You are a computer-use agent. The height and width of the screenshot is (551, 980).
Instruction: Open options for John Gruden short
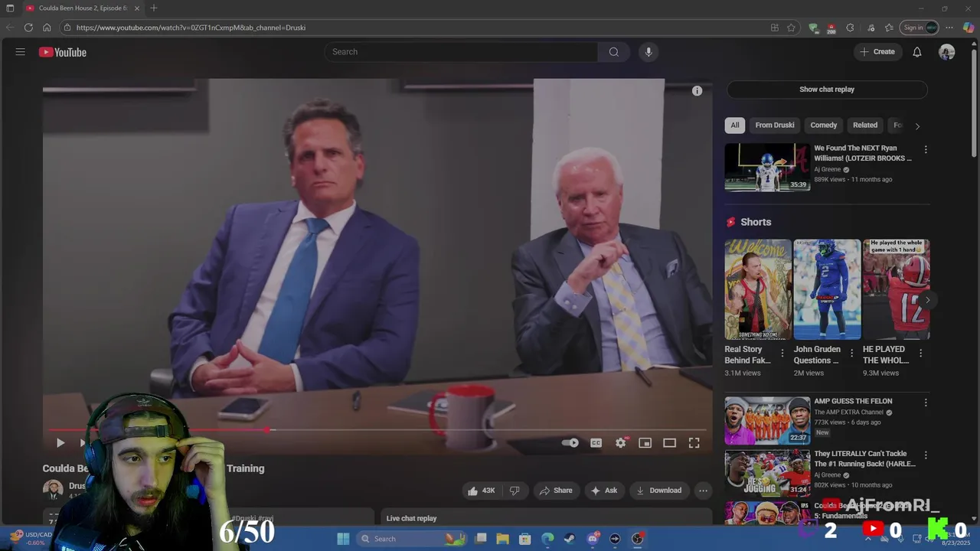(851, 353)
